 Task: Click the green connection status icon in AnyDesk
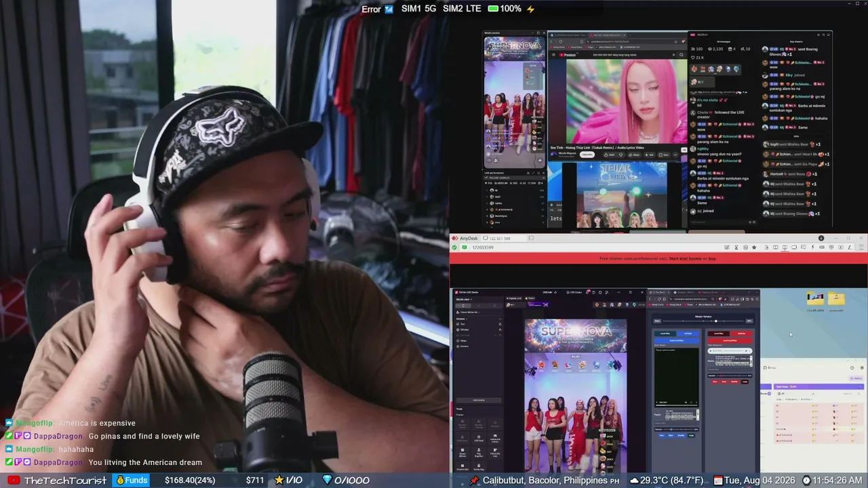pyautogui.click(x=454, y=247)
